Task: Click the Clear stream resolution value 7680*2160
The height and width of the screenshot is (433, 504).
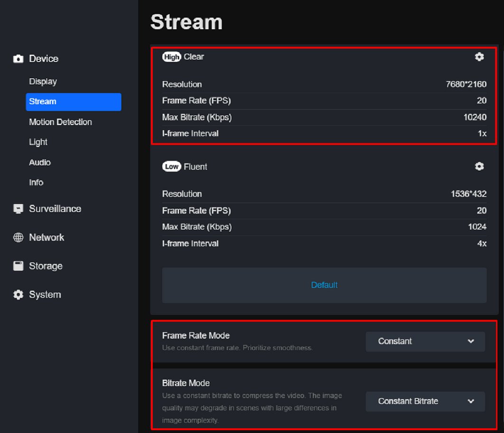Action: coord(466,84)
